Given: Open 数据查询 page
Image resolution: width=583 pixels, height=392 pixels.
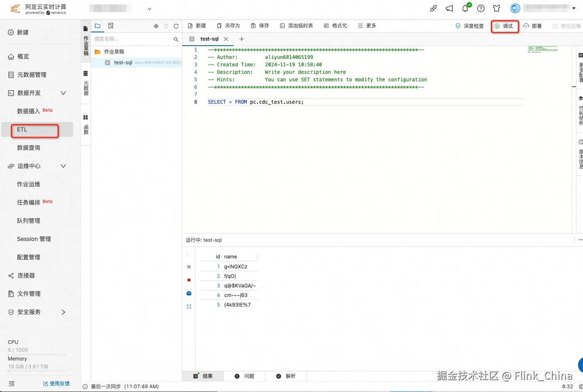Looking at the screenshot, I should pos(29,148).
